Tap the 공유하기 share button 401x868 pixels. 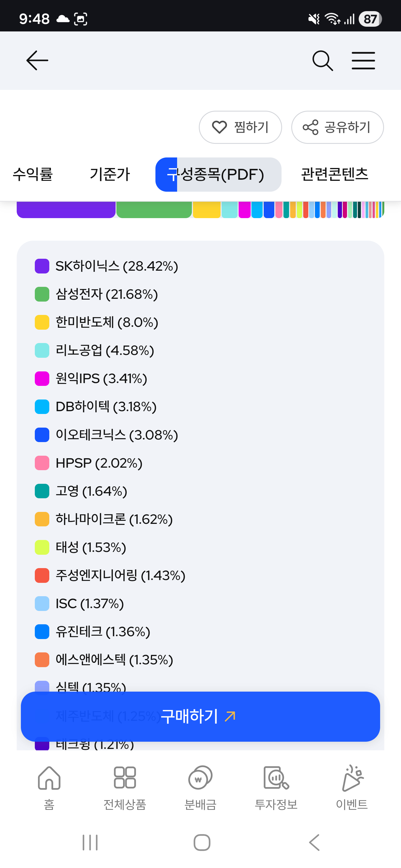337,127
